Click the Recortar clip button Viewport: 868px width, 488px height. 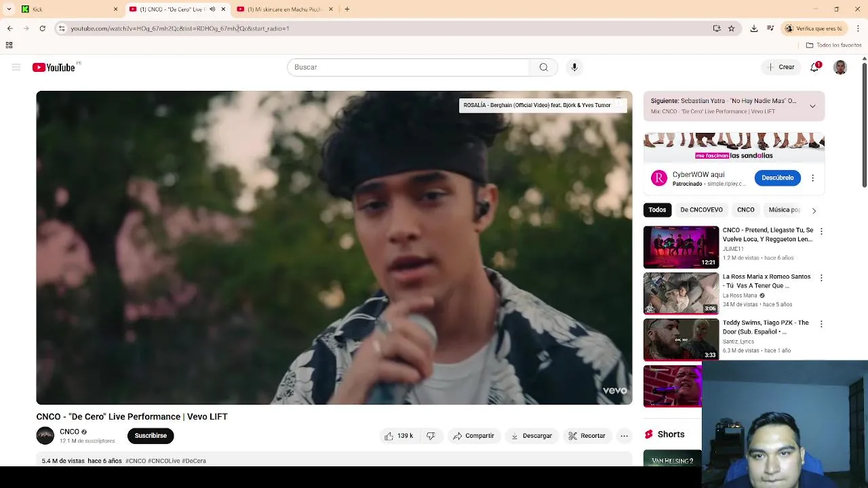587,436
